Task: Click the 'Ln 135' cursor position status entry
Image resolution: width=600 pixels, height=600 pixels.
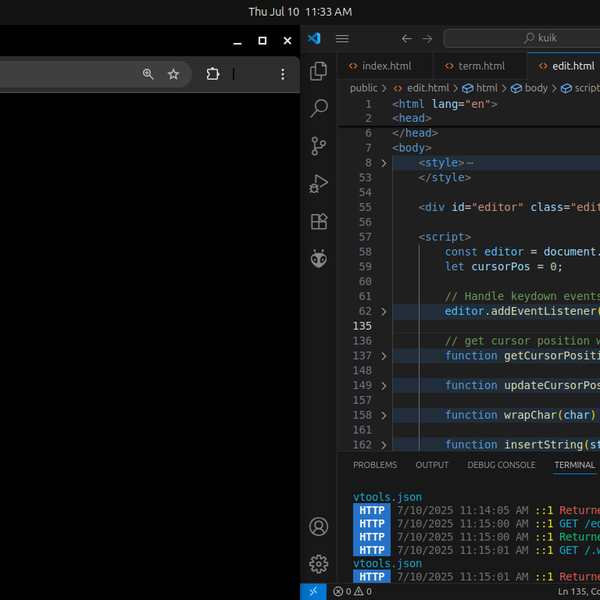Action: pyautogui.click(x=579, y=592)
